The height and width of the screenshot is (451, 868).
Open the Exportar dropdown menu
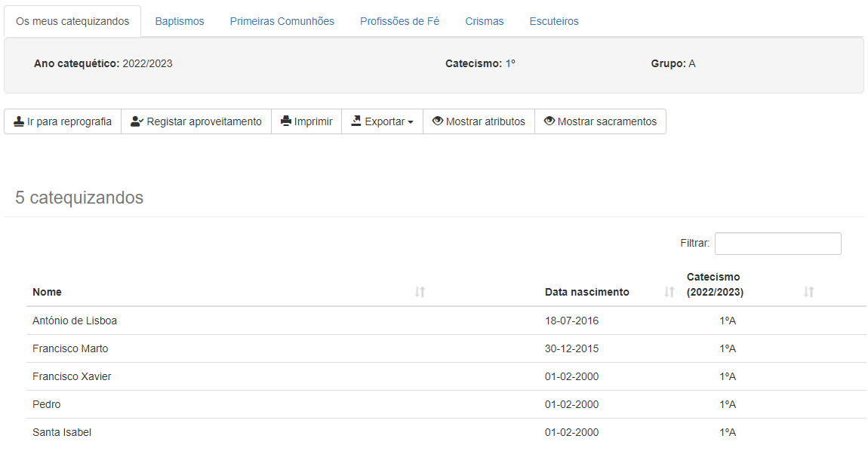382,121
